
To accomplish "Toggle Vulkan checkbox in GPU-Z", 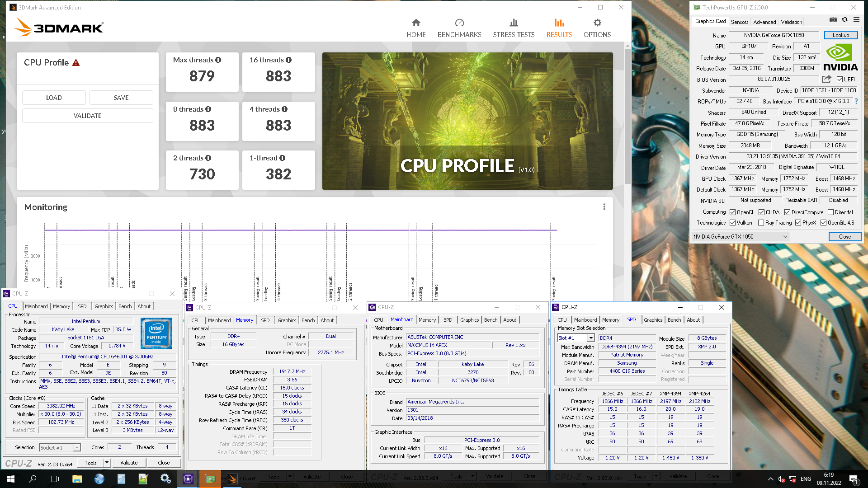I will point(733,223).
